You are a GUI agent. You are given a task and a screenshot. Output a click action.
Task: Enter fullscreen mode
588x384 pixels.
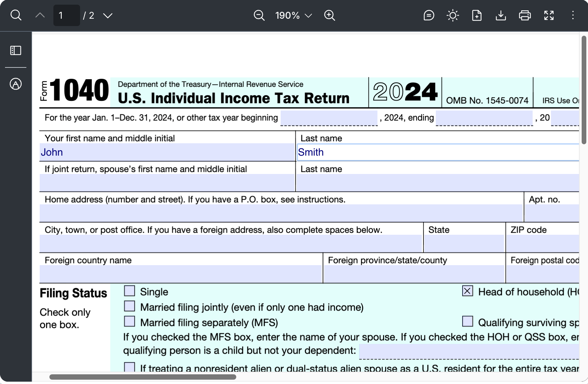click(x=549, y=15)
